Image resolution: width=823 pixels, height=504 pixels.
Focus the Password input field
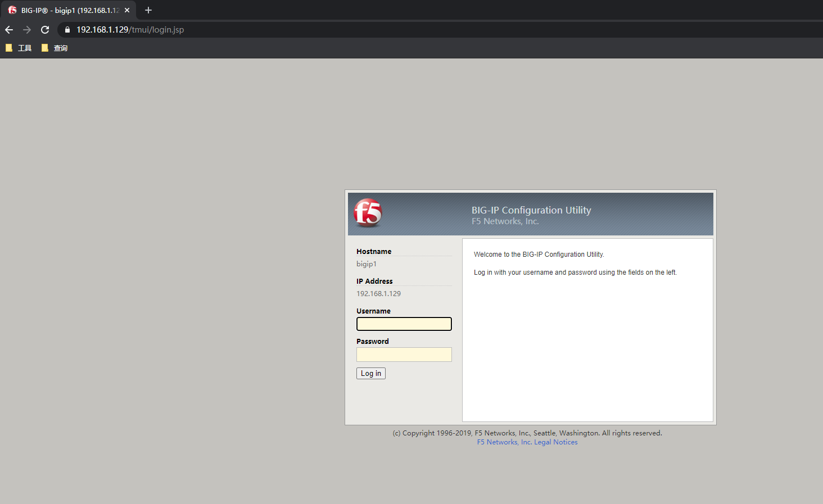coord(404,355)
